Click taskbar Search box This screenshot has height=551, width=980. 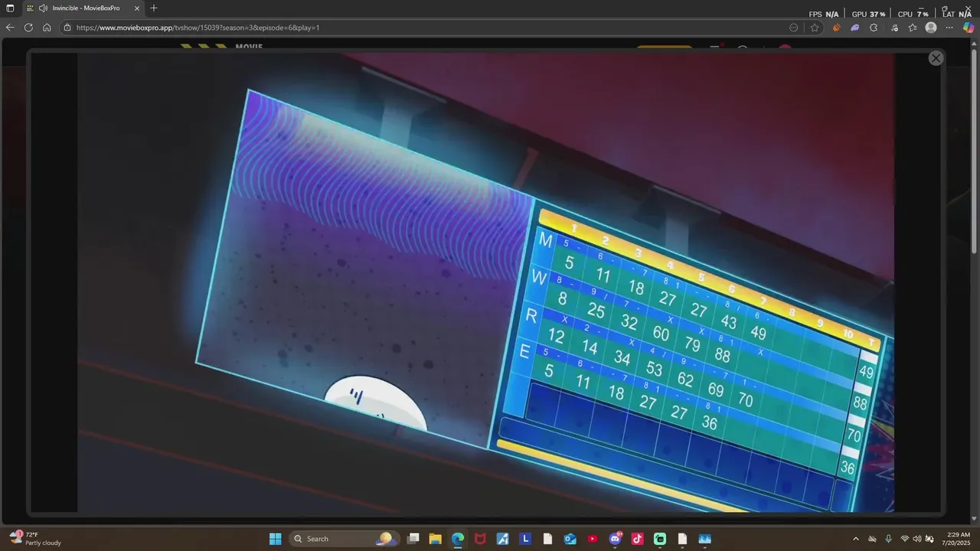tap(343, 539)
